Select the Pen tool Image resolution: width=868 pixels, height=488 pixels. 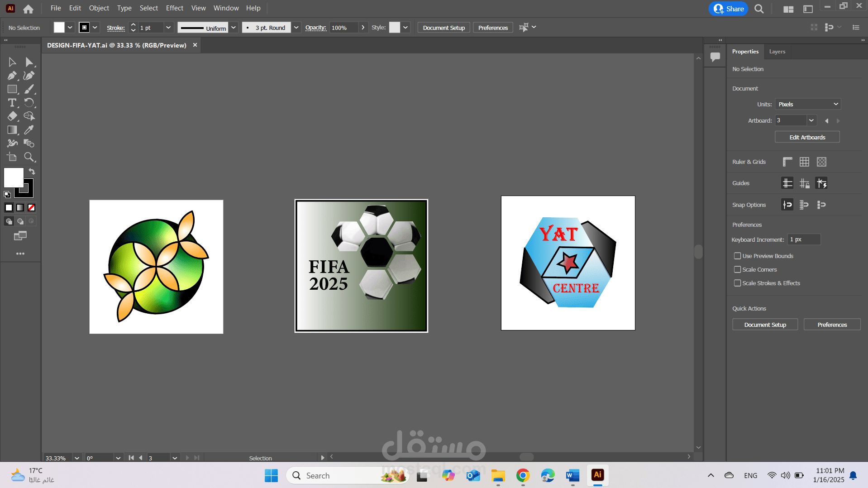[x=12, y=76]
